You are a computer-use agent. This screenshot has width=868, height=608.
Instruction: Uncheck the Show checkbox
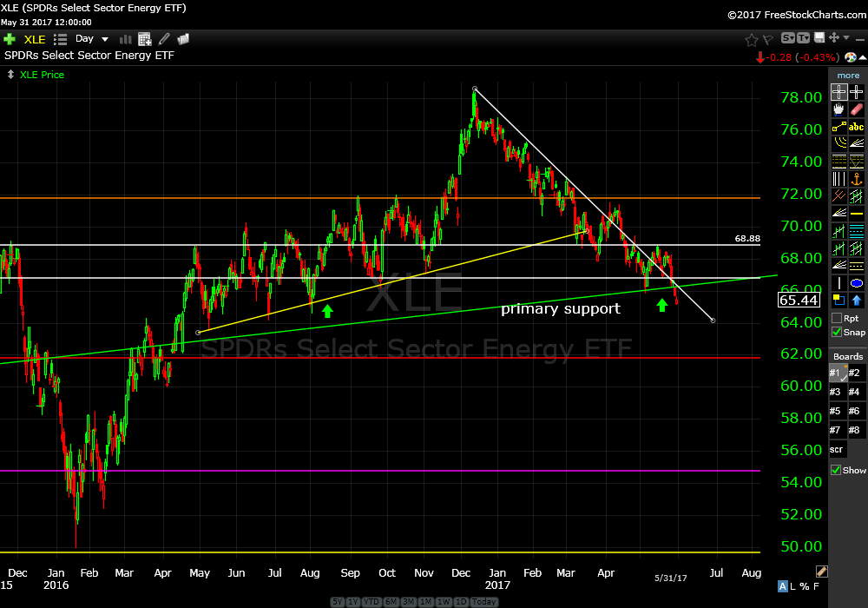point(837,470)
